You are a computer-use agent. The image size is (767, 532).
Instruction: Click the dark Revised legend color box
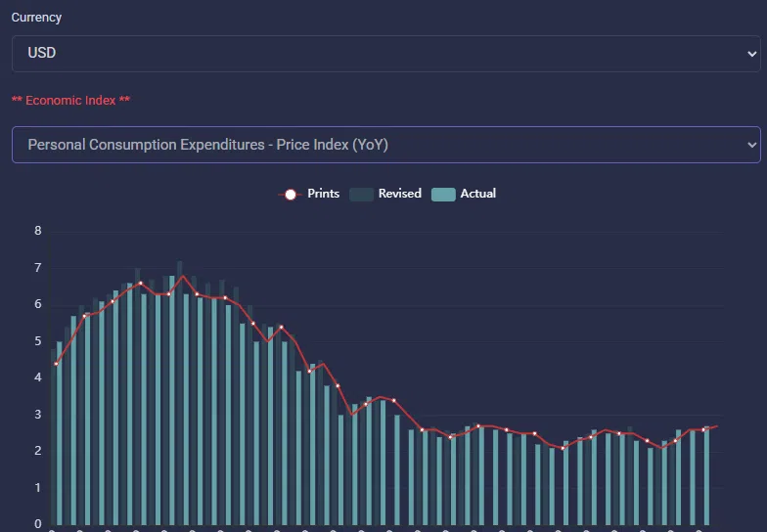coord(361,195)
